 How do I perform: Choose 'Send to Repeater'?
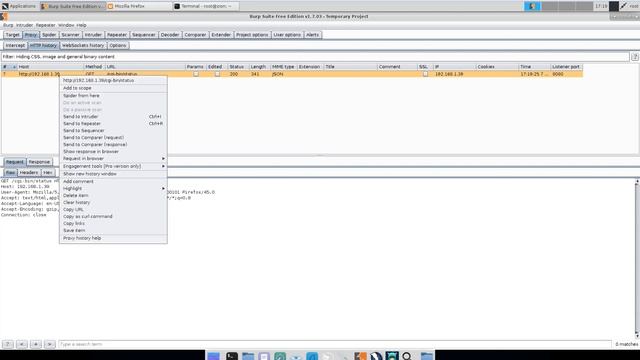tap(113, 123)
